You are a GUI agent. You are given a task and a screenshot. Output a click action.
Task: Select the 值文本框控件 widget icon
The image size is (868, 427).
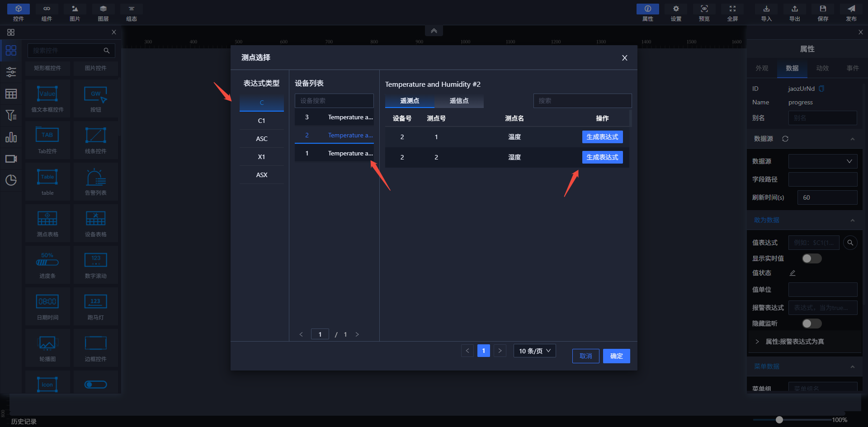click(x=47, y=94)
